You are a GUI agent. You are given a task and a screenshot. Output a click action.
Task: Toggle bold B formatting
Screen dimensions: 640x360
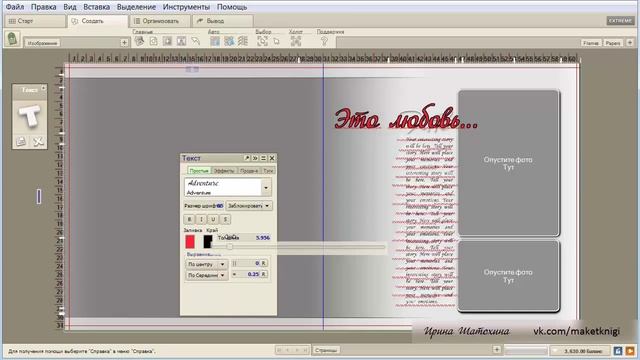189,219
